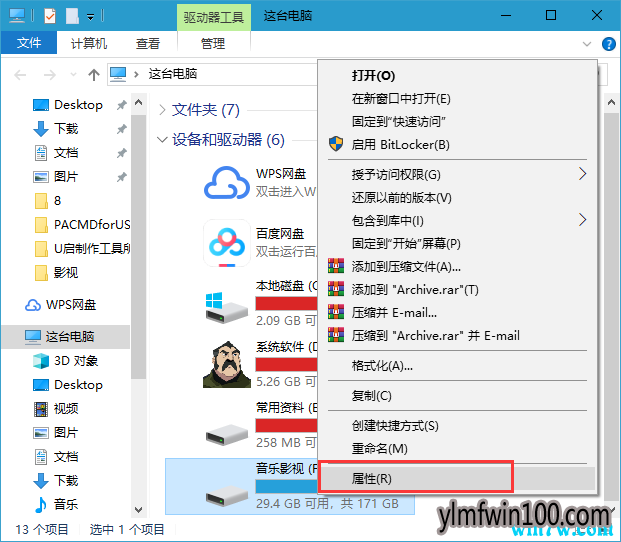Choose 重命名(M) in context menu

[458, 449]
